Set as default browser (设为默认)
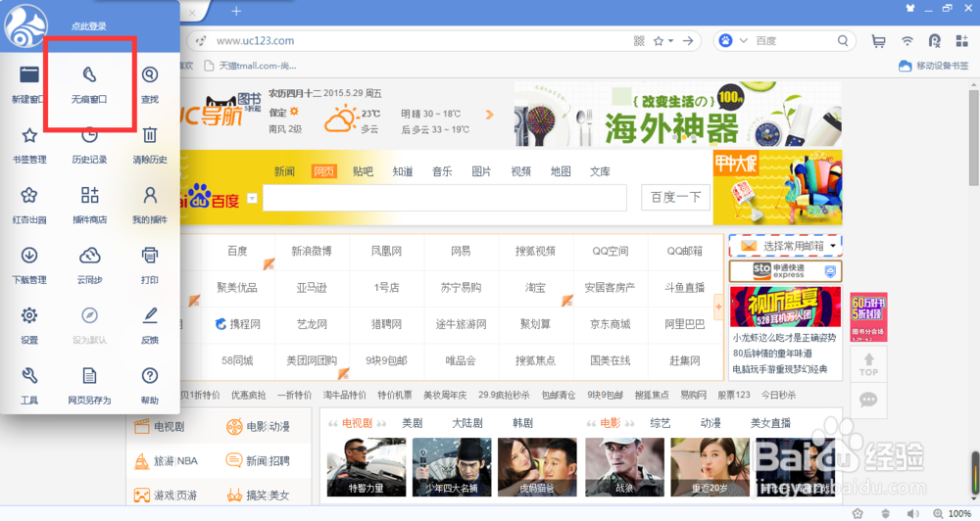 click(x=89, y=325)
